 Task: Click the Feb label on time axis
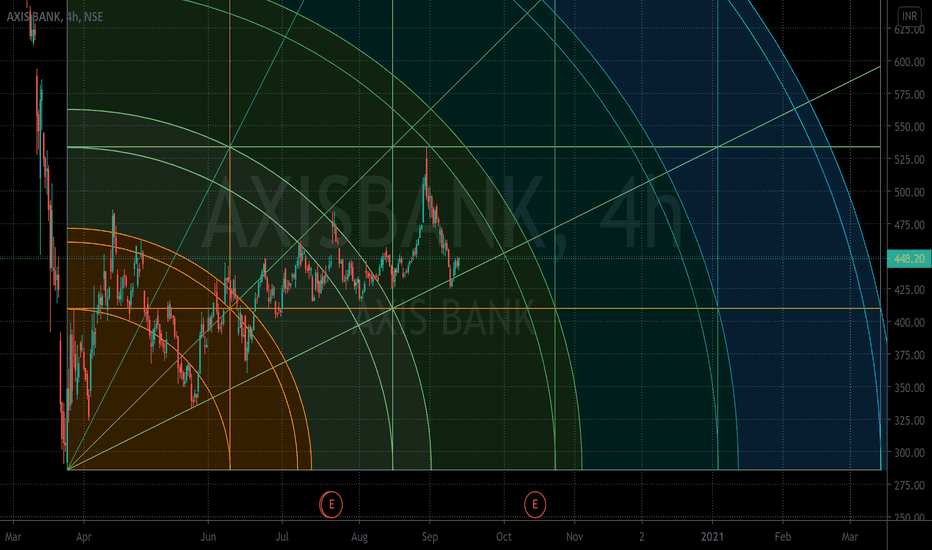783,537
